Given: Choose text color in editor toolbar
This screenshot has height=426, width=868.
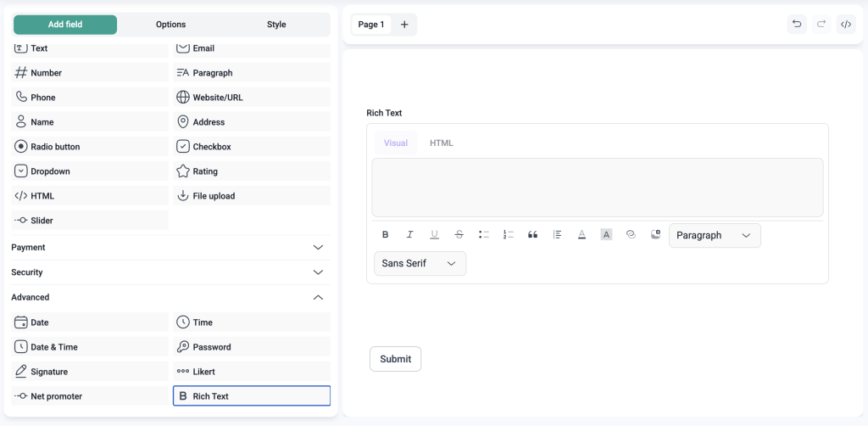Looking at the screenshot, I should (x=581, y=235).
